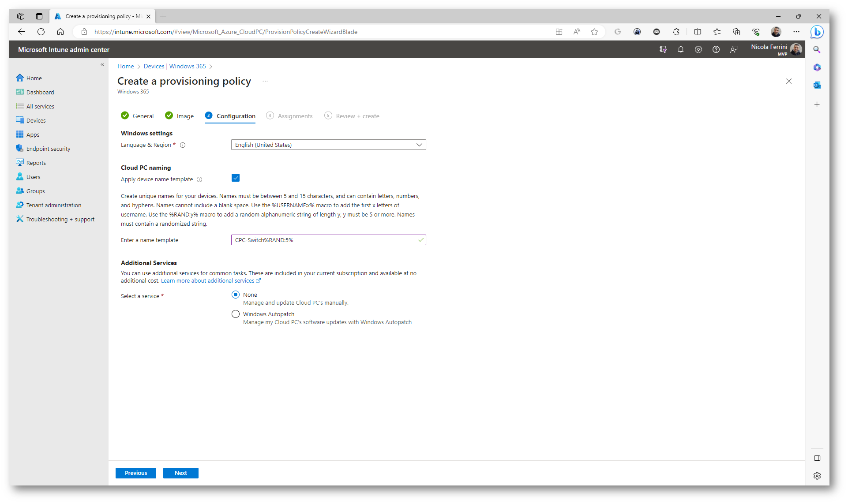Viewport: 848px width, 504px height.
Task: Open Edge split screen icon
Action: tap(698, 32)
